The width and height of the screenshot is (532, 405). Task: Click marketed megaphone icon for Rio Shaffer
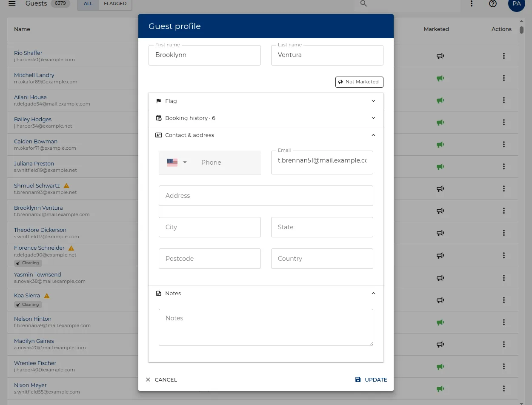tap(440, 56)
